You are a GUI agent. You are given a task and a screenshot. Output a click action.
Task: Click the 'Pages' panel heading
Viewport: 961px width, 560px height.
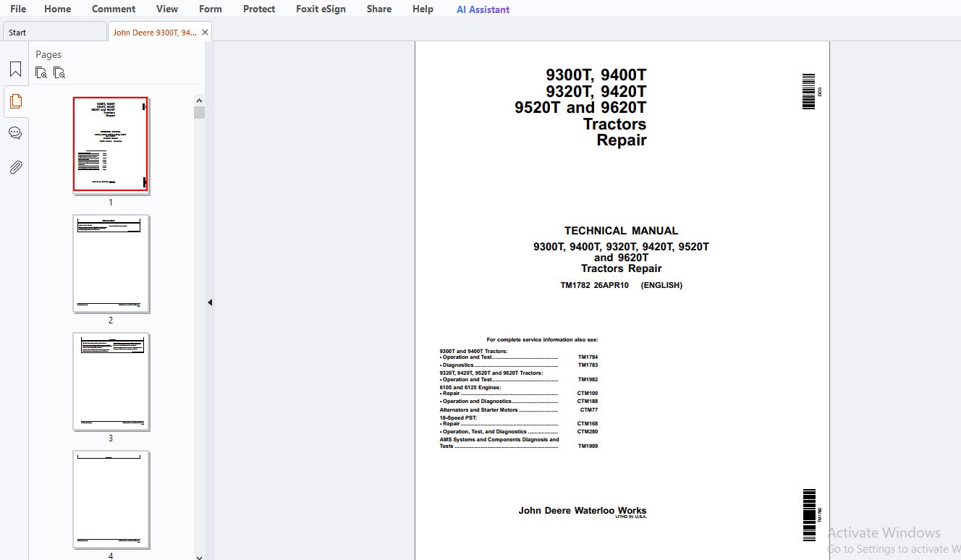pos(48,54)
